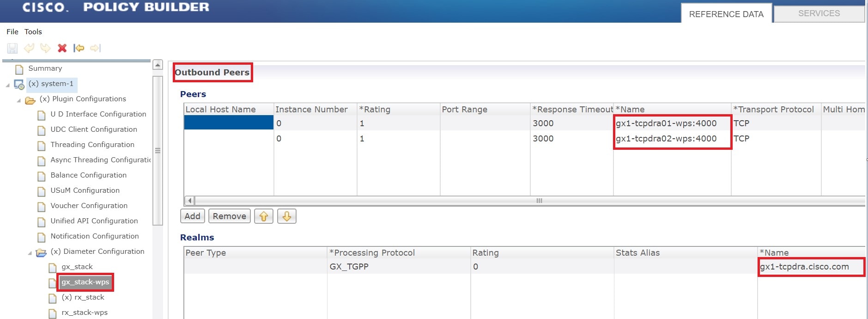Viewport: 868px width, 319px height.
Task: Select Summary in the tree
Action: (x=45, y=68)
